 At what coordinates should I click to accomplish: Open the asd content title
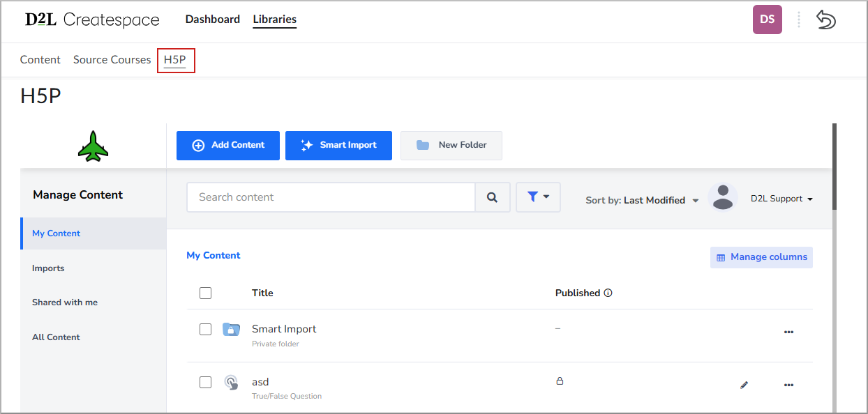click(260, 382)
